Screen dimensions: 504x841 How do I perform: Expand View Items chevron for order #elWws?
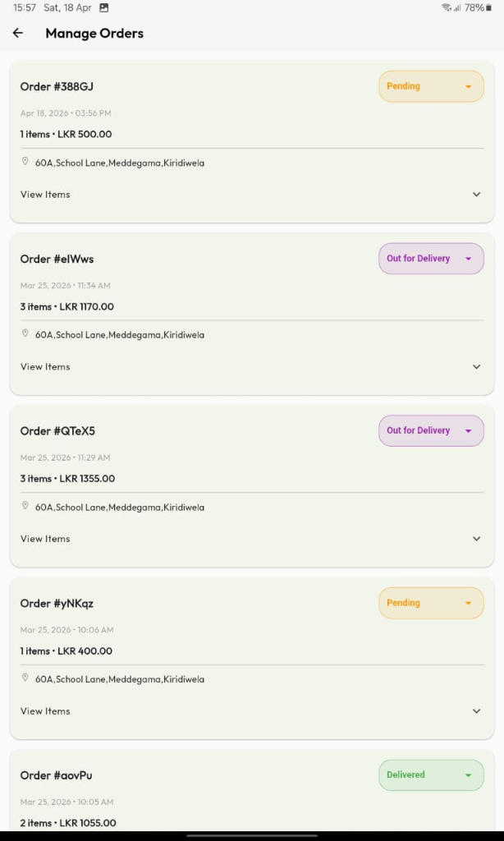click(x=477, y=367)
